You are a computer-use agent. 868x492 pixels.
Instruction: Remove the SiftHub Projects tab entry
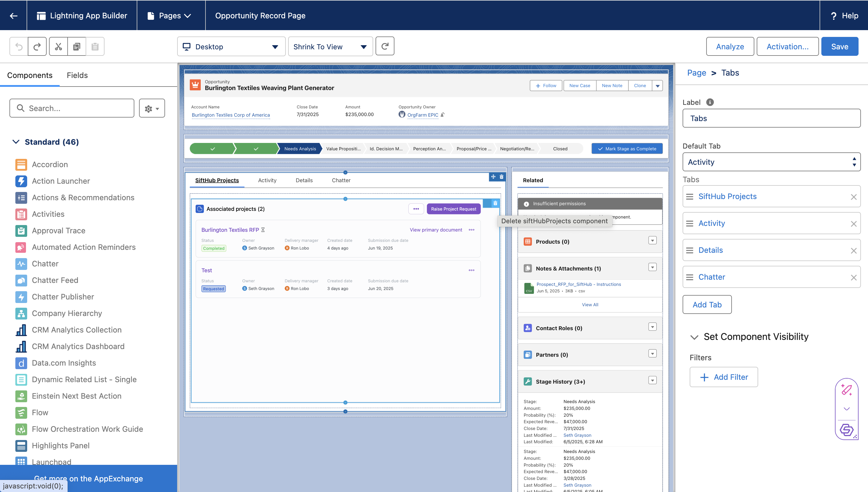[853, 197]
